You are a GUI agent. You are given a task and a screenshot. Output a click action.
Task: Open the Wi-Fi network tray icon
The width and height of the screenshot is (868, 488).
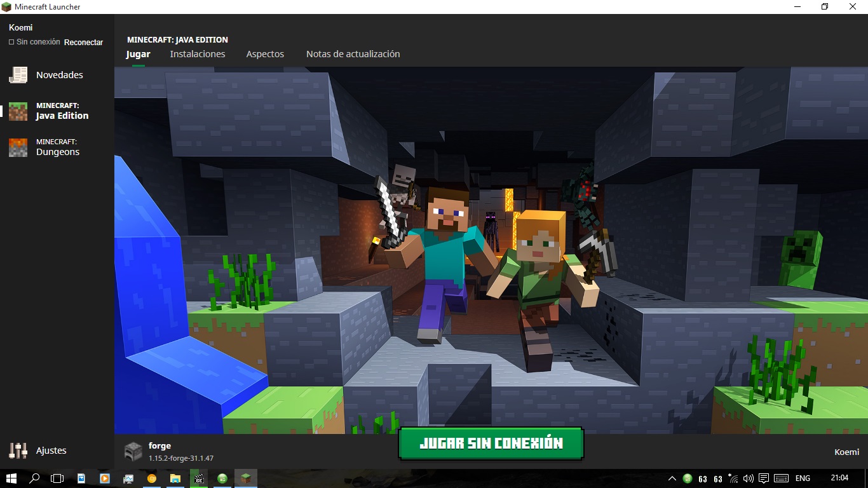click(x=733, y=478)
